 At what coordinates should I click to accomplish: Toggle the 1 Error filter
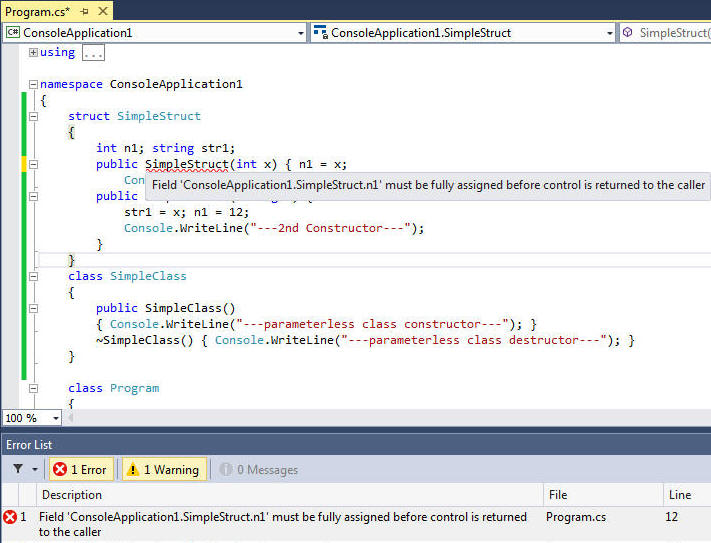pos(80,469)
